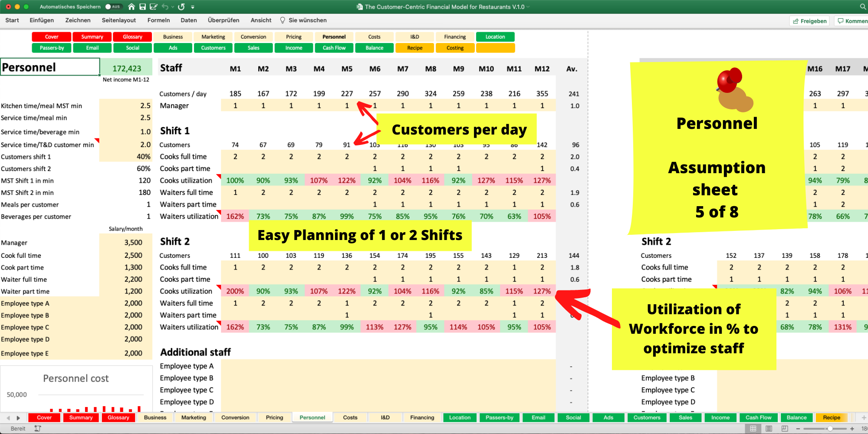This screenshot has width=868, height=434.
Task: Click the green Passers-by navigation button above the sheet
Action: pyautogui.click(x=52, y=48)
